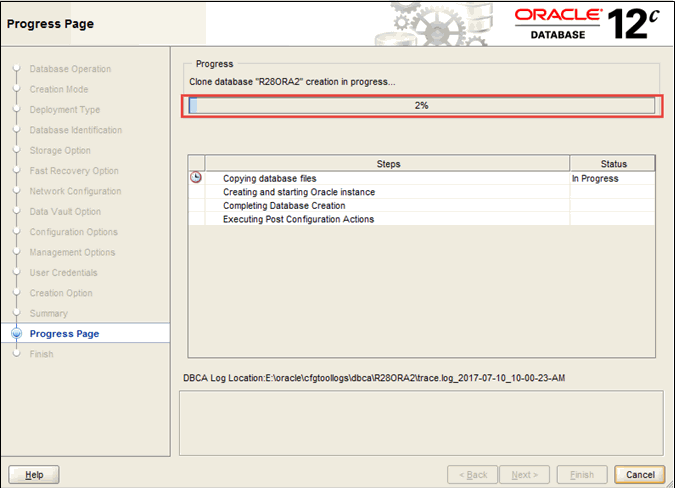675x488 pixels.
Task: Select the Creating and starting Oracle instance row
Action: pos(299,192)
